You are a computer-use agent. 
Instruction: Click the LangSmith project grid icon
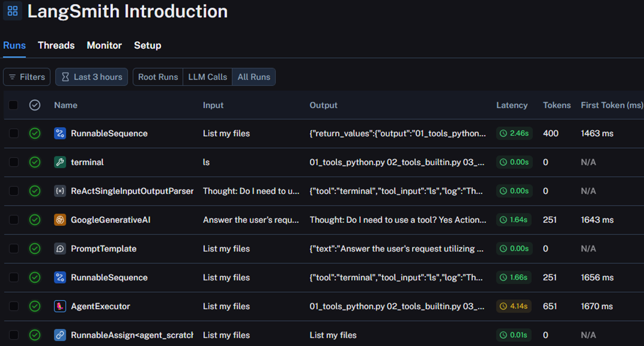click(x=12, y=11)
